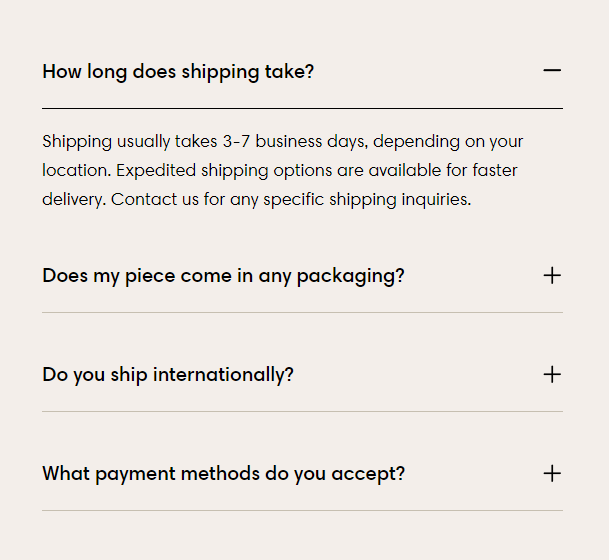Click the word "packaging?" in the second question
The width and height of the screenshot is (609, 560).
(x=354, y=276)
